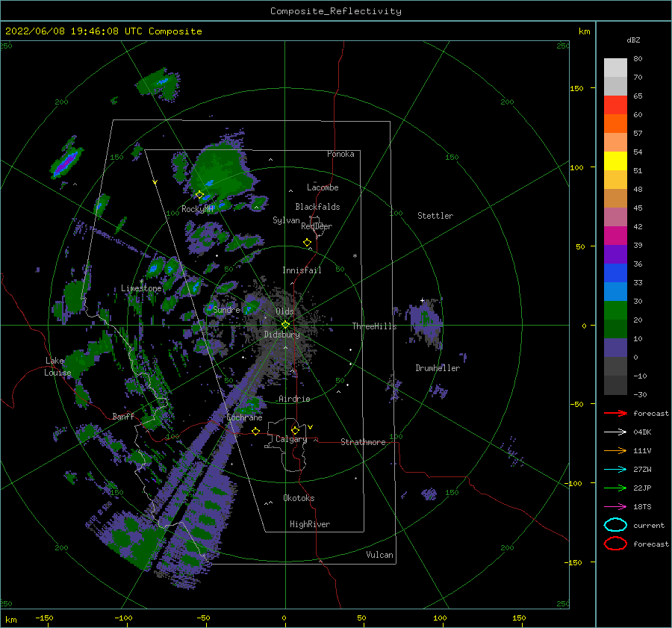Select the yellow diamond marker beside RockyMH
Viewport: 672px width, 628px height.
[x=199, y=195]
